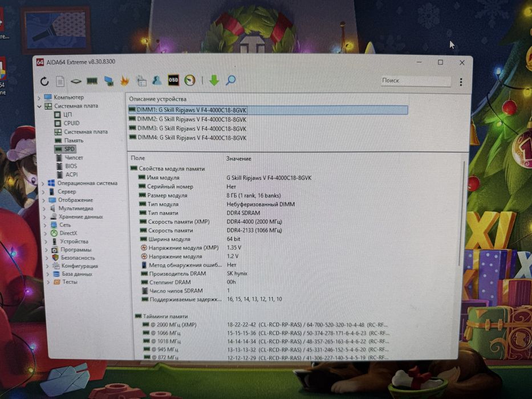
Task: Click the details pane vertical scrollbar
Action: (x=461, y=214)
